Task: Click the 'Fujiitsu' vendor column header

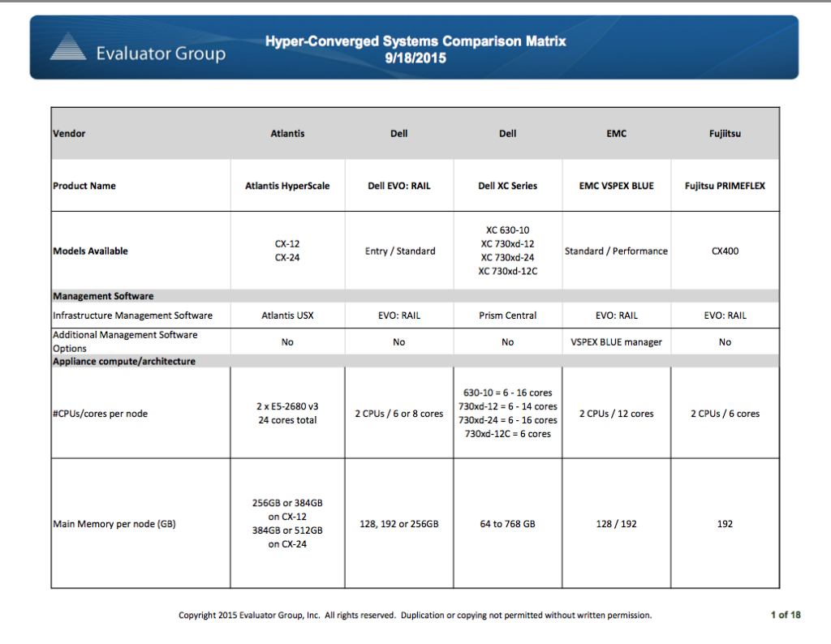Action: pos(725,134)
